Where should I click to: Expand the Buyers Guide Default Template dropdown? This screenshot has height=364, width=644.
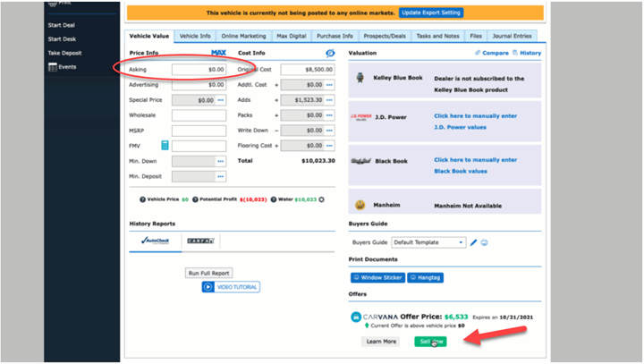[x=428, y=242]
